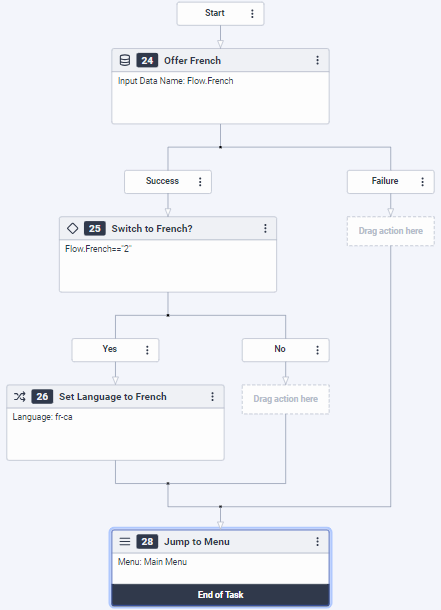Open the Set Language to French options menu
This screenshot has height=610, width=441.
(212, 396)
